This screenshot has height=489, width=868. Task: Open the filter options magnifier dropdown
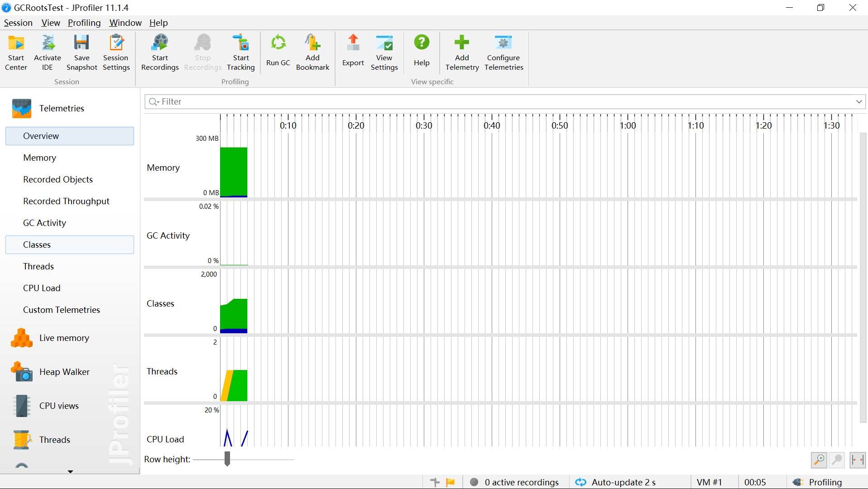[x=154, y=102]
